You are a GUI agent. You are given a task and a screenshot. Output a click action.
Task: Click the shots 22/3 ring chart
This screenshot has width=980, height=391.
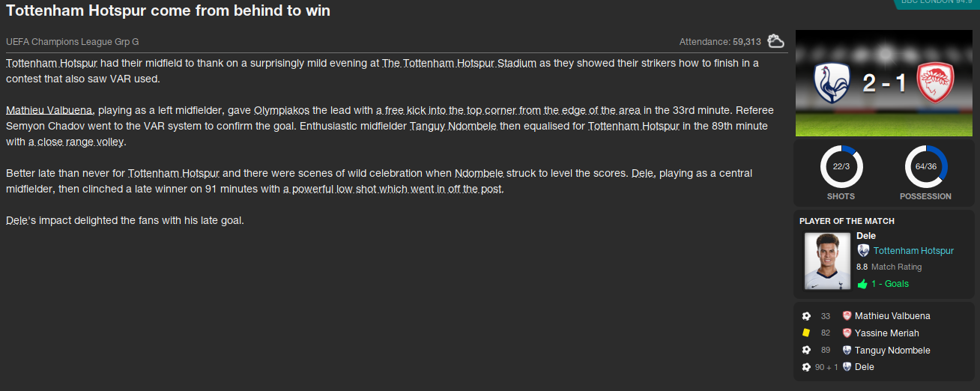(x=841, y=166)
